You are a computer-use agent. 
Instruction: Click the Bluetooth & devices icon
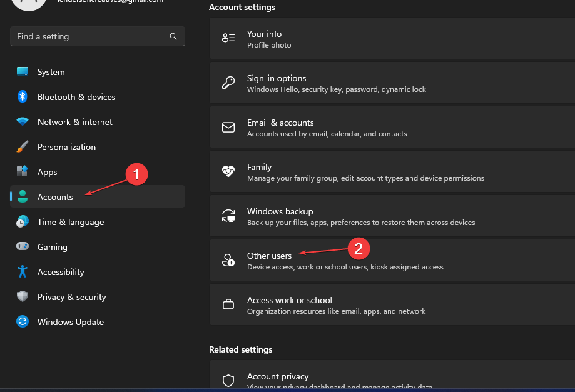point(23,97)
